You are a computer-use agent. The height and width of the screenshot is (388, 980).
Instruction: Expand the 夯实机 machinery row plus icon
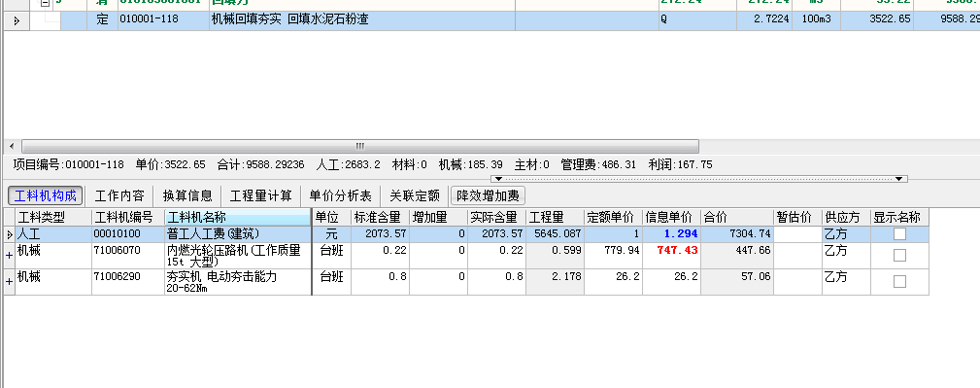click(9, 282)
